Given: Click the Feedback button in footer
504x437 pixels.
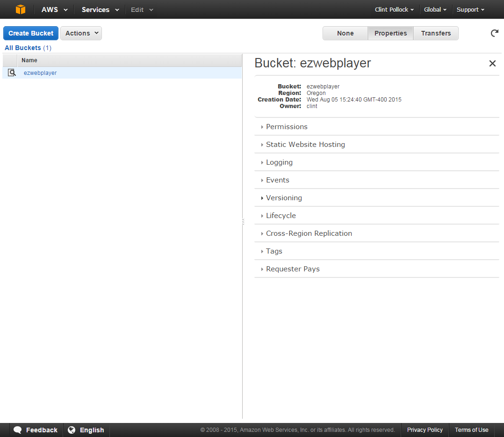Looking at the screenshot, I should (36, 430).
